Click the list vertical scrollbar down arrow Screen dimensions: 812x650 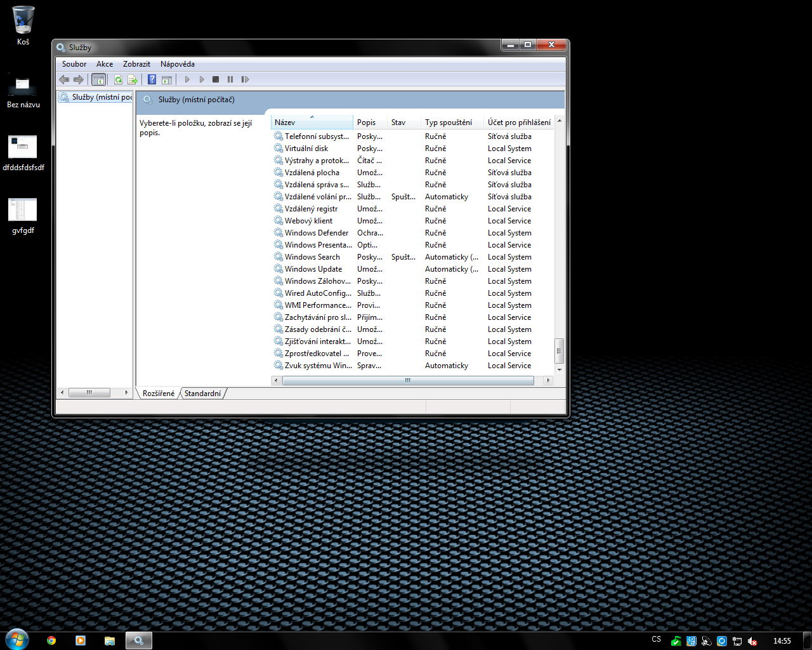(x=559, y=369)
